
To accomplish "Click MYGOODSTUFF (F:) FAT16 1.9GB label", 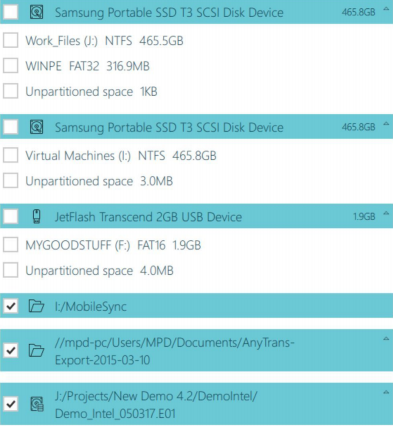I will pos(113,245).
